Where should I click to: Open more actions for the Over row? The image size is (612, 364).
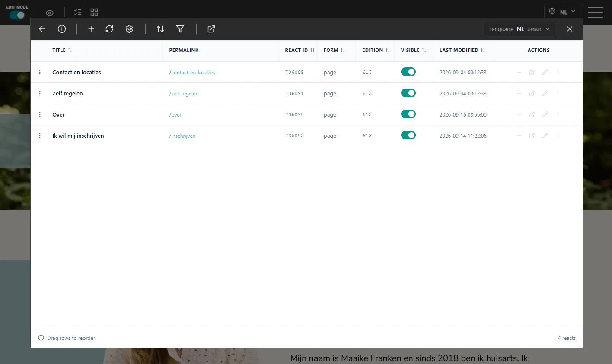coord(558,114)
